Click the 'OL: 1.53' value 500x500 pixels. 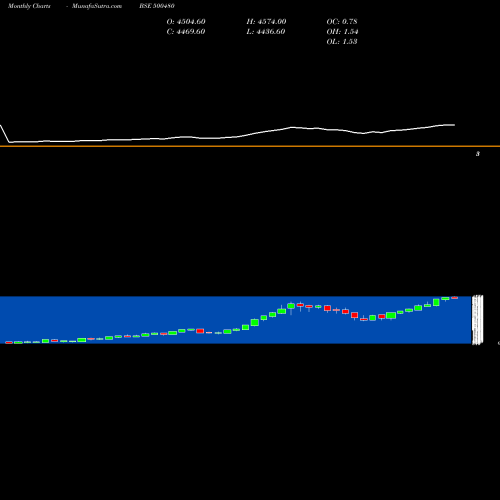click(342, 42)
